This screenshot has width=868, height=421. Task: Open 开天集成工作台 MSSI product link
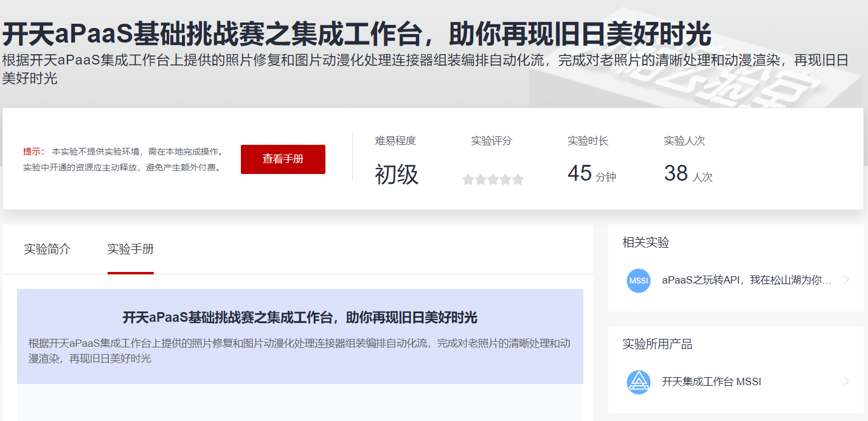pos(711,382)
